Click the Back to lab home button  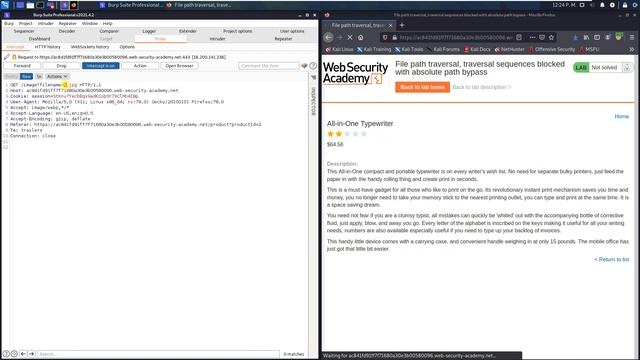coord(422,87)
